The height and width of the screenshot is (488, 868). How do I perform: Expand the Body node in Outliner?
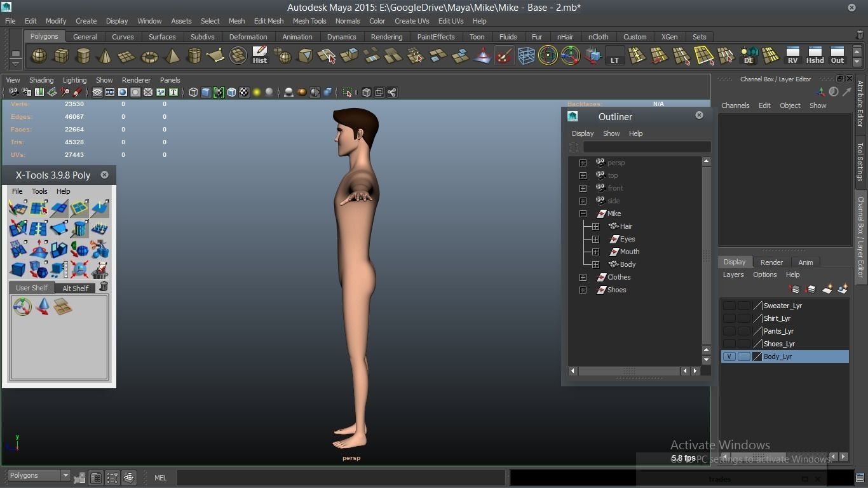(595, 264)
